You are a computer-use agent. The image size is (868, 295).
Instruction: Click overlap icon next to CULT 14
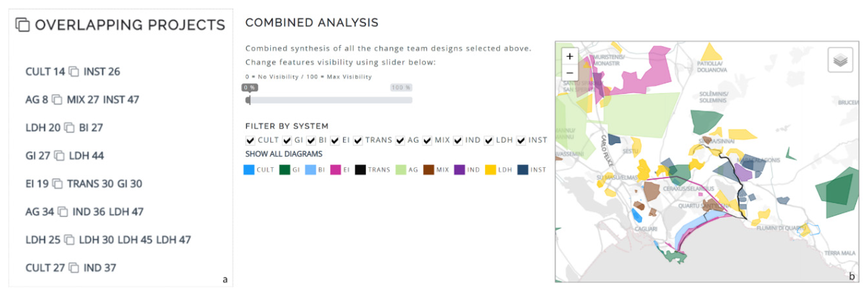click(x=74, y=72)
